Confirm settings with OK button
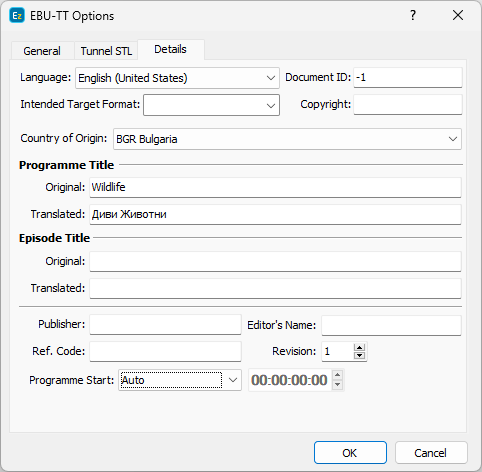Viewport: 482px width, 472px height. pos(350,453)
